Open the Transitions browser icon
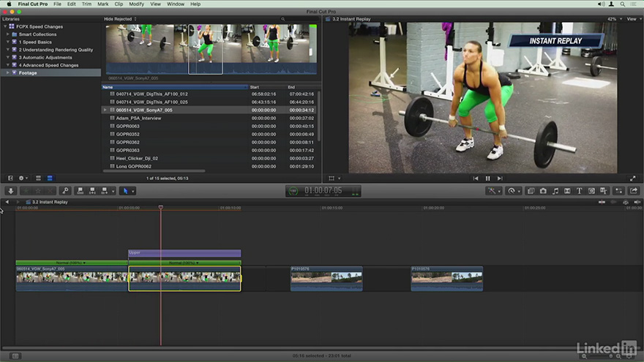644x362 pixels. tap(567, 191)
